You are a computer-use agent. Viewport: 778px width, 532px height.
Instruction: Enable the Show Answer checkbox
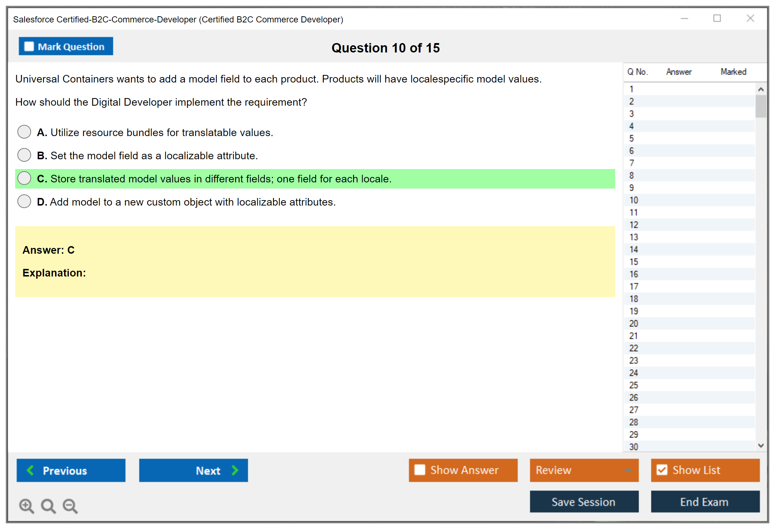(x=420, y=470)
